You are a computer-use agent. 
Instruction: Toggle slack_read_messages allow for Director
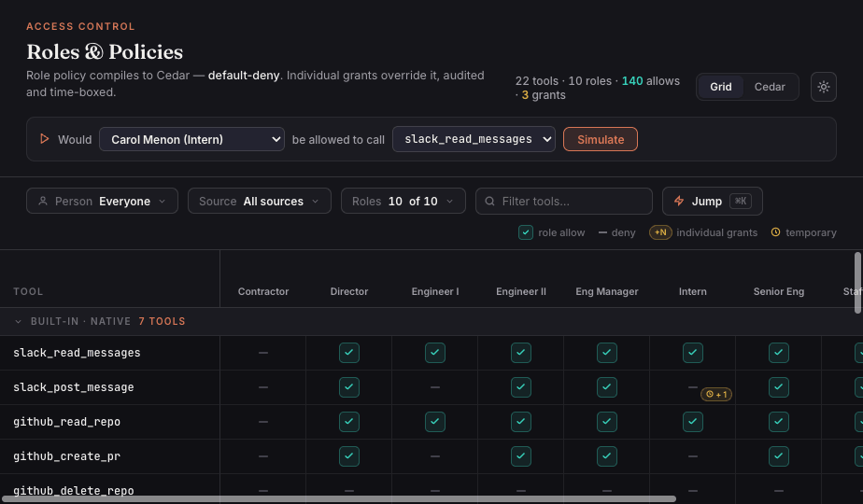[349, 353]
